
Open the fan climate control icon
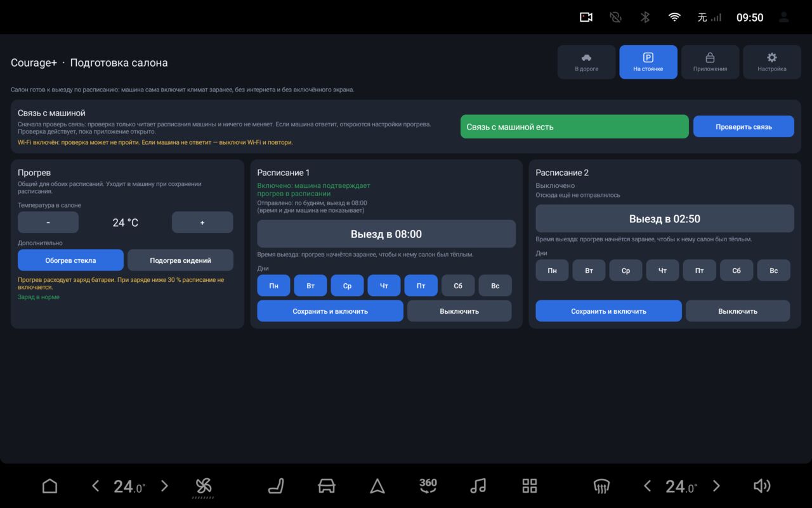pos(203,487)
